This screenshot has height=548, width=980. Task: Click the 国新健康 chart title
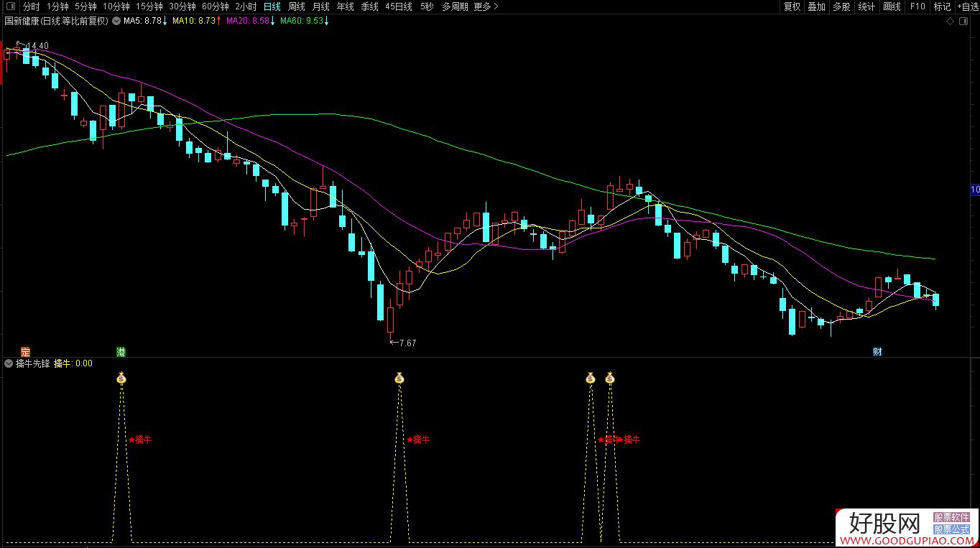[x=56, y=21]
